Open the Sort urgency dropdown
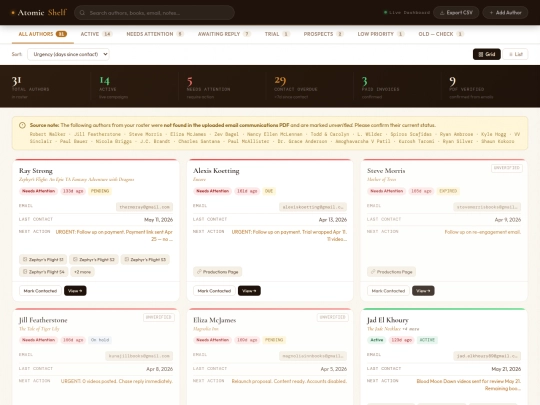 (x=68, y=54)
